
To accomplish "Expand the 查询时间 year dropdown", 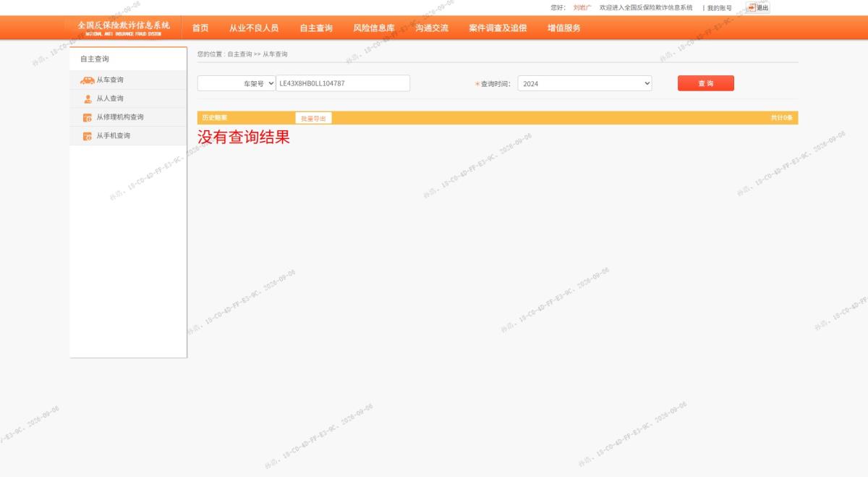I will pyautogui.click(x=584, y=83).
